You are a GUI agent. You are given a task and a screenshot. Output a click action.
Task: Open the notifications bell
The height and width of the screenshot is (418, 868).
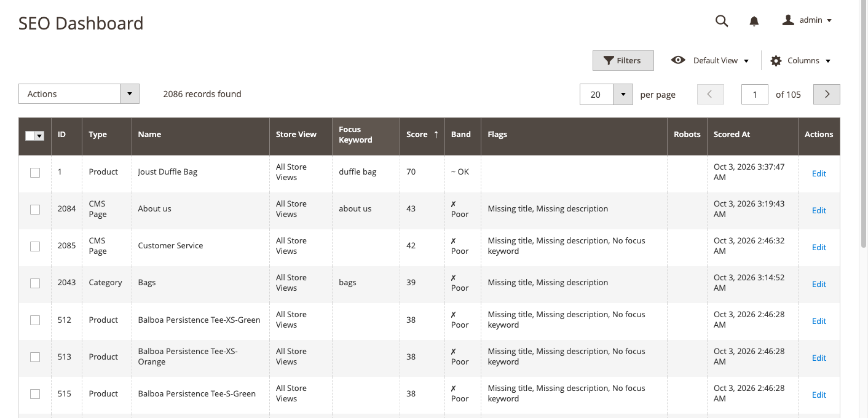pyautogui.click(x=754, y=21)
